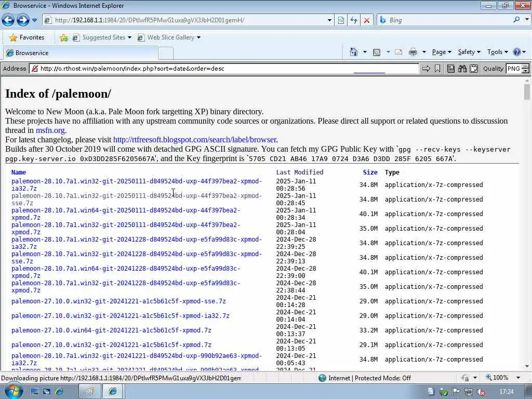This screenshot has width=532, height=399.
Task: Click the Last Modified column header text
Action: 300,172
